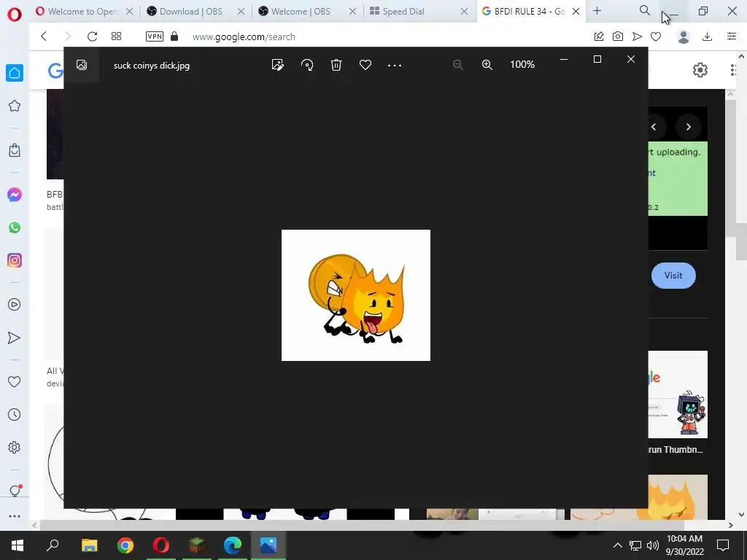This screenshot has height=560, width=747.
Task: Close the Download | OBS tab
Action: tap(241, 12)
